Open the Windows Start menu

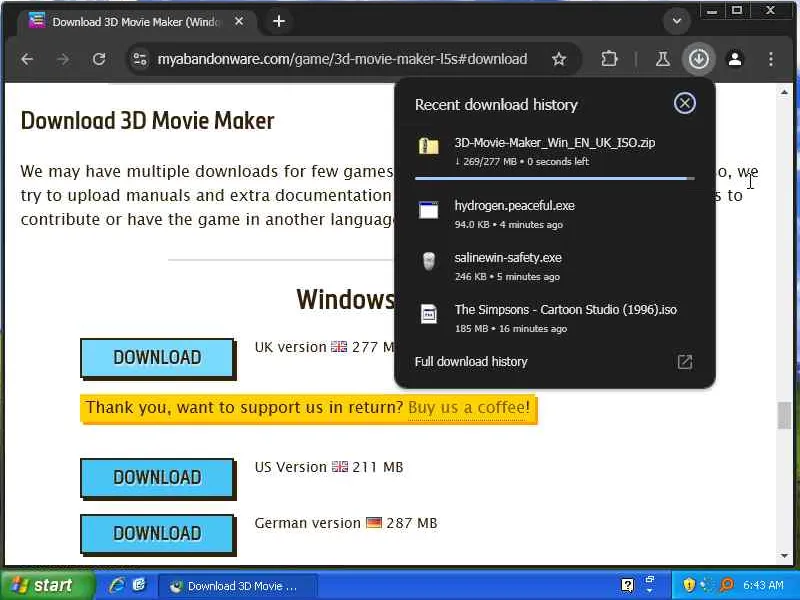47,585
